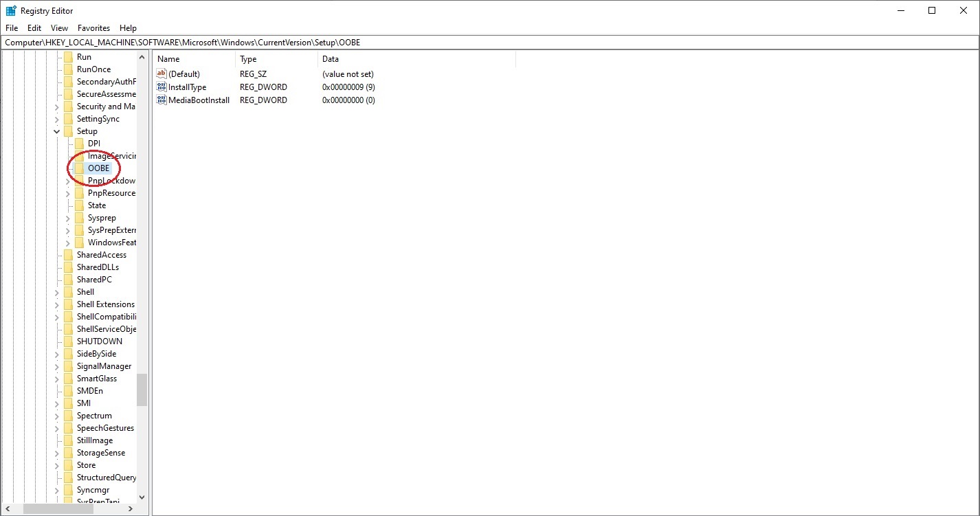
Task: Select the StorageSense key folder icon
Action: (x=68, y=453)
